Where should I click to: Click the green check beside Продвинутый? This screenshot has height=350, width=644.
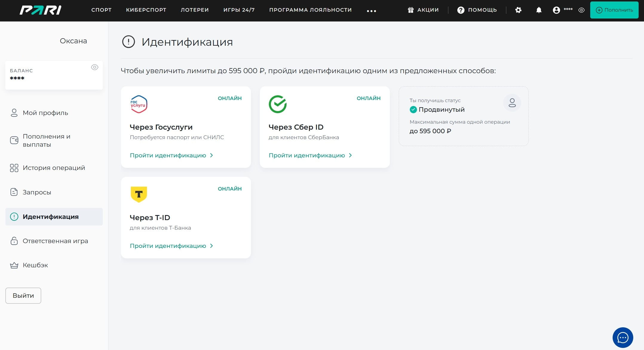coord(413,110)
